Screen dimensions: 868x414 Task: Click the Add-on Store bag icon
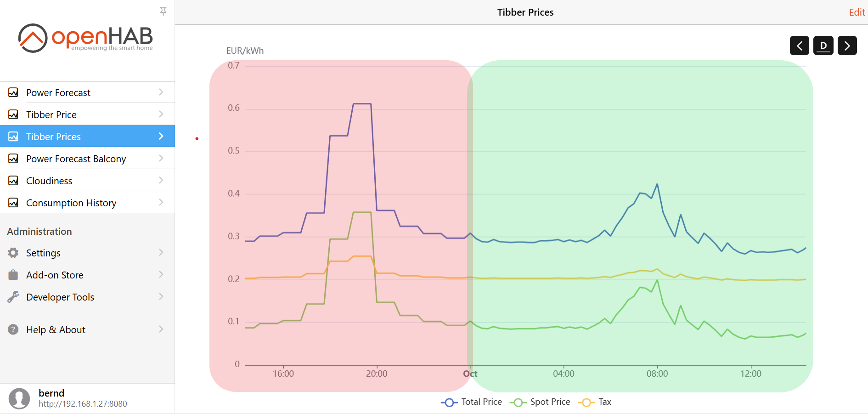(x=13, y=275)
